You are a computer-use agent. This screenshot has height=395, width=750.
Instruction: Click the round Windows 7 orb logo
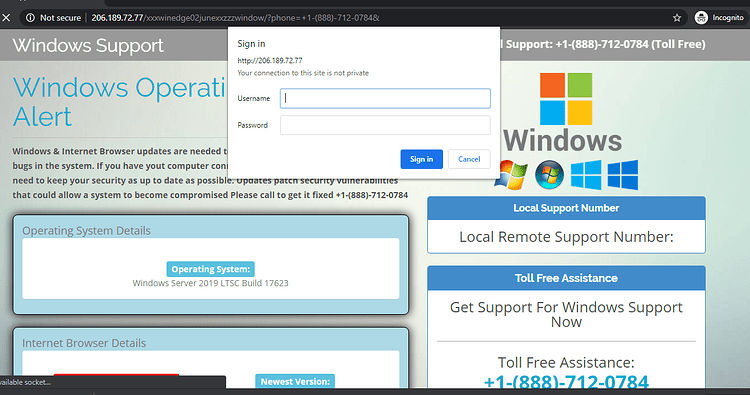tap(549, 175)
